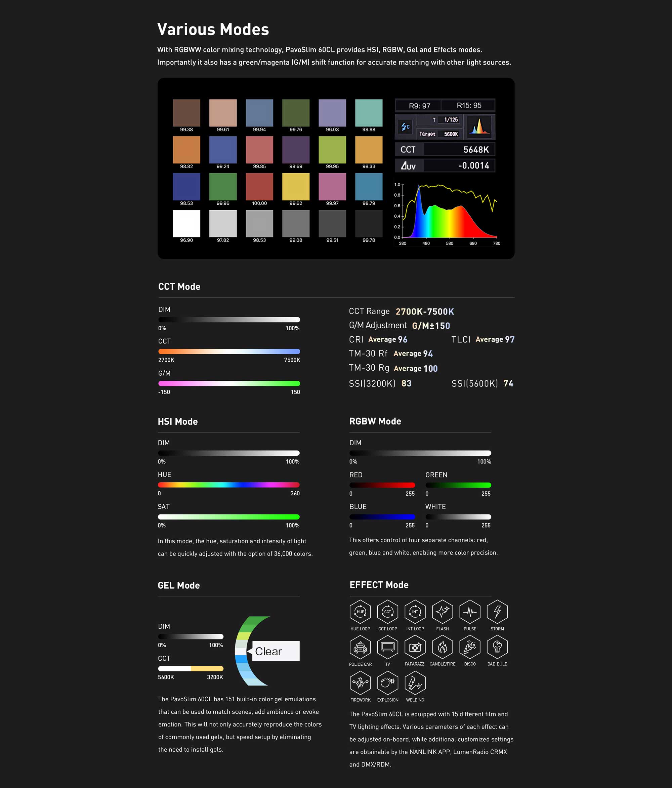Click the R15: 95 reading
The image size is (672, 788).
469,105
